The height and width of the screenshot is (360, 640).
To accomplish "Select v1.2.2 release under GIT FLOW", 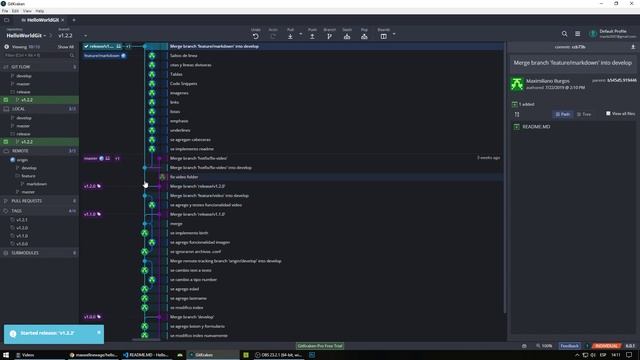I will (27, 100).
